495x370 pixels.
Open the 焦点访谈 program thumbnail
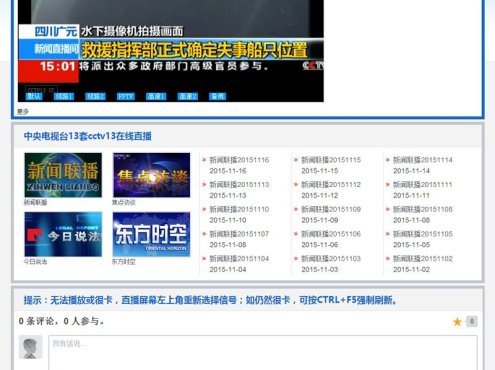point(151,175)
